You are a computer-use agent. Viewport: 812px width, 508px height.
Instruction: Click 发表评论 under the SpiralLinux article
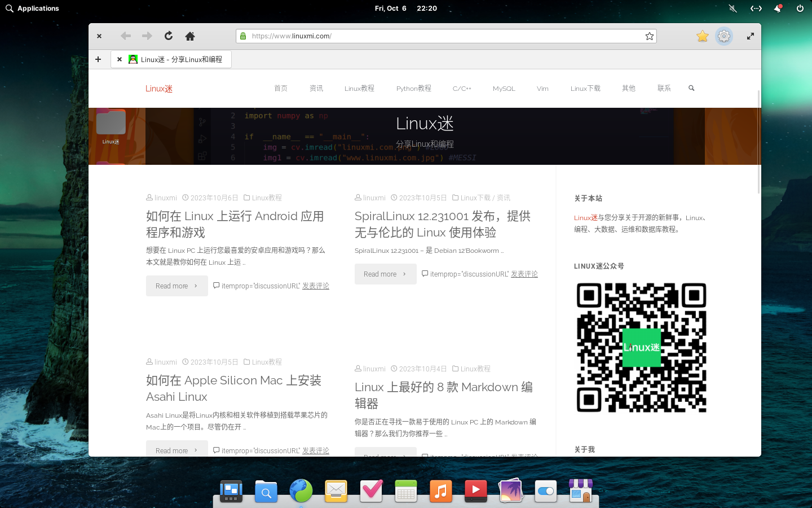(x=524, y=274)
